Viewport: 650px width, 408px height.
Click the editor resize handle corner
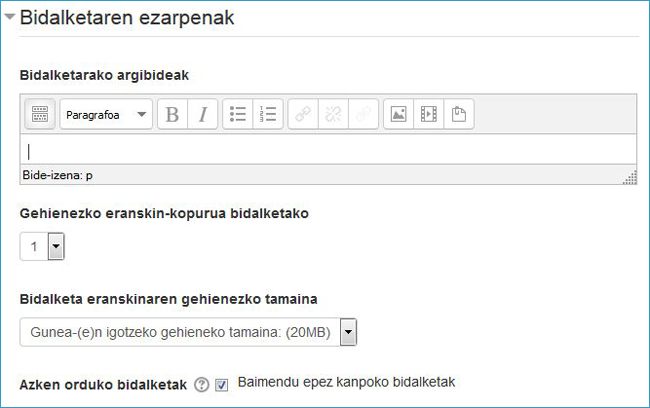click(630, 178)
